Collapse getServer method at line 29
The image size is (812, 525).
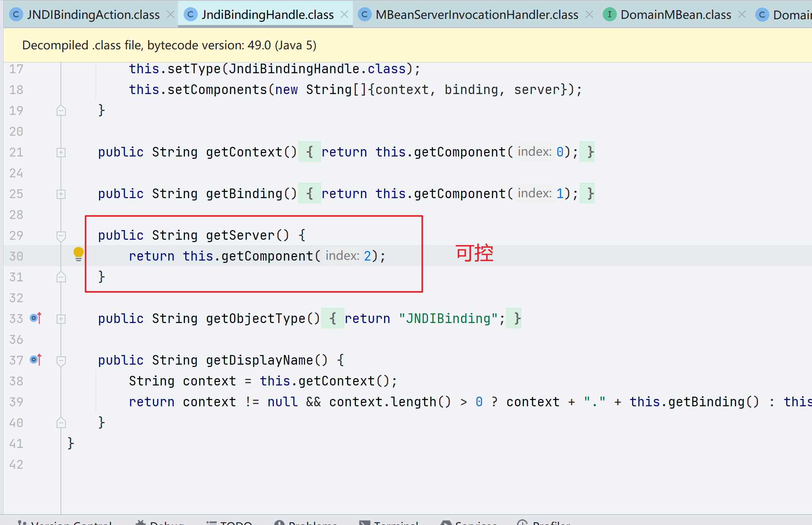click(x=61, y=236)
